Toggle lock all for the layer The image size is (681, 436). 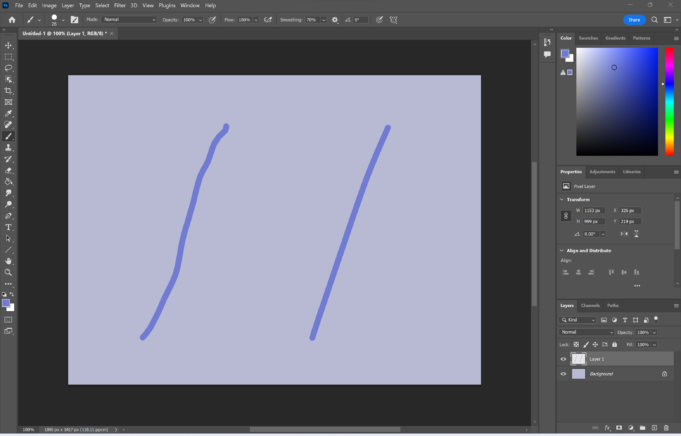click(615, 344)
